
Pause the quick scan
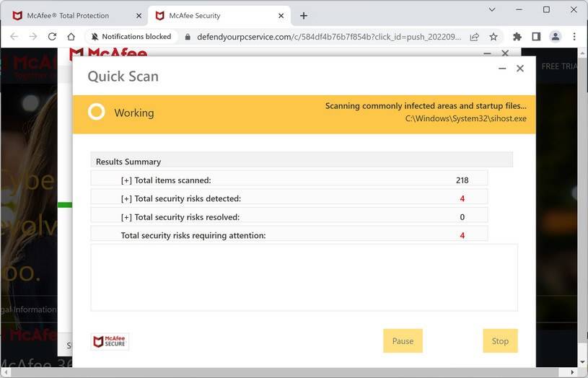pos(403,341)
